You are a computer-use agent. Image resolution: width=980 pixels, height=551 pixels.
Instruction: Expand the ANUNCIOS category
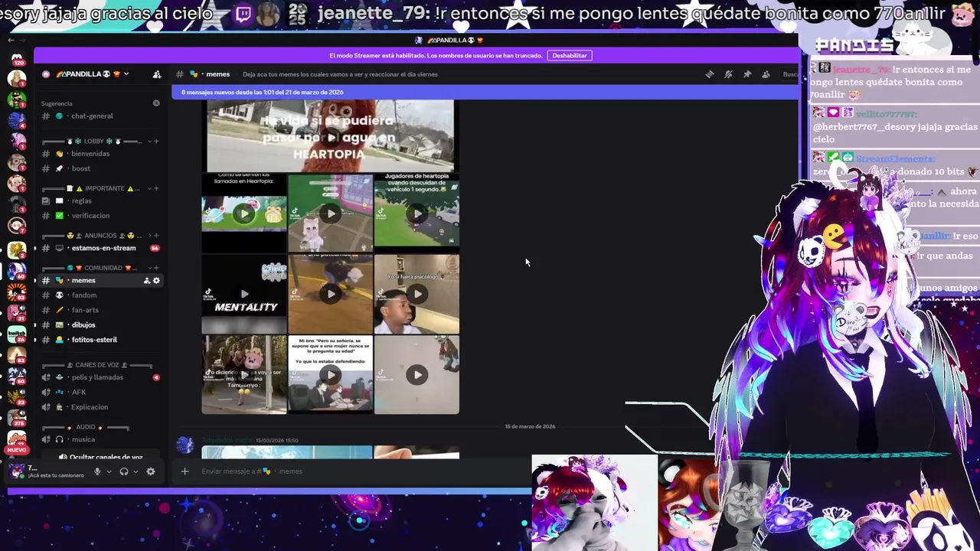93,236
